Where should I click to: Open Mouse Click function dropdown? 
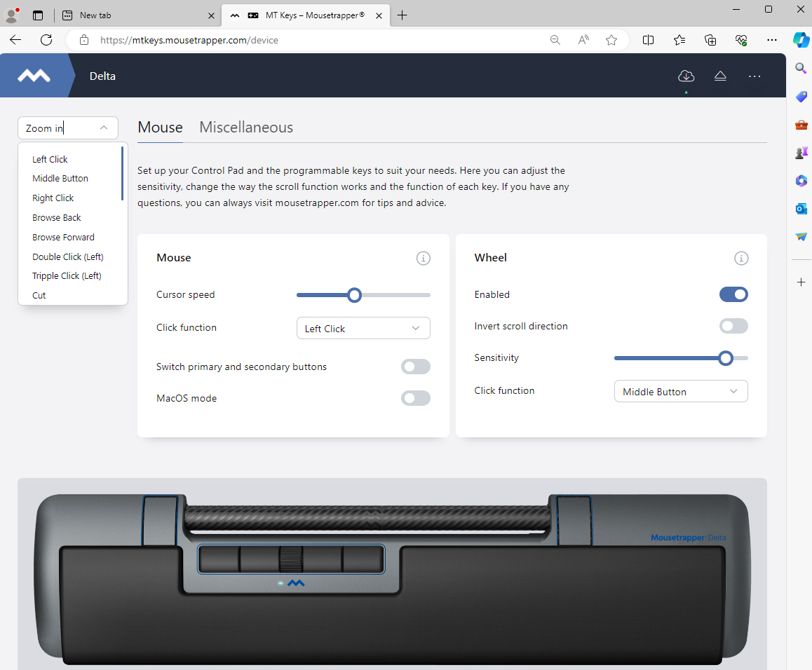click(363, 328)
